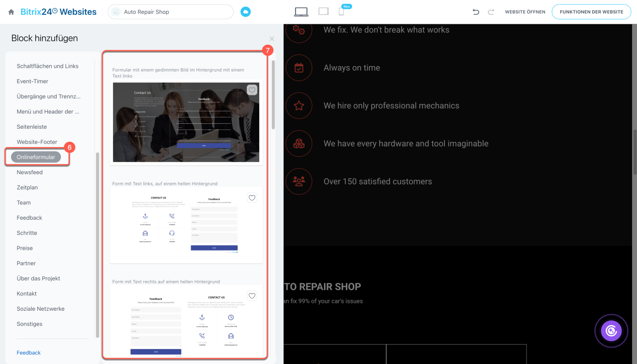Screen dimensions: 637x364
Task: Click the block list vertical scrollbar
Action: pyautogui.click(x=273, y=95)
